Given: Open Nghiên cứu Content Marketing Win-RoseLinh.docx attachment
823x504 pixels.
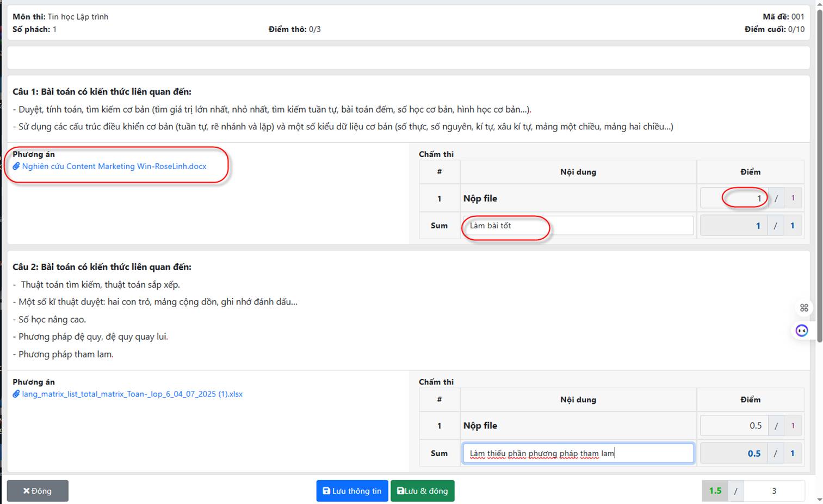Looking at the screenshot, I should click(114, 166).
